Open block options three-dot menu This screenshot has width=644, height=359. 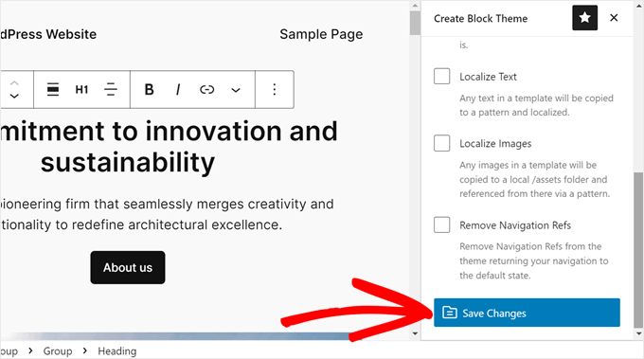click(275, 89)
